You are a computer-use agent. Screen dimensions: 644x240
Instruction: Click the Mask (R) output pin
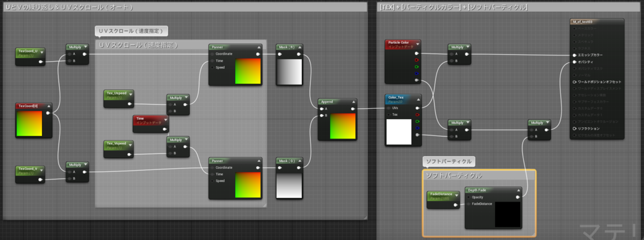[299, 54]
